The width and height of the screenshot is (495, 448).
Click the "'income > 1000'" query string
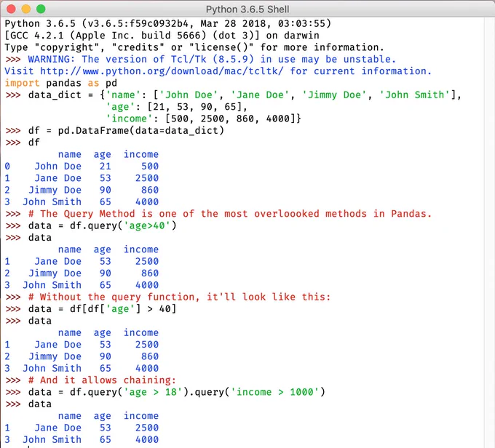[274, 392]
